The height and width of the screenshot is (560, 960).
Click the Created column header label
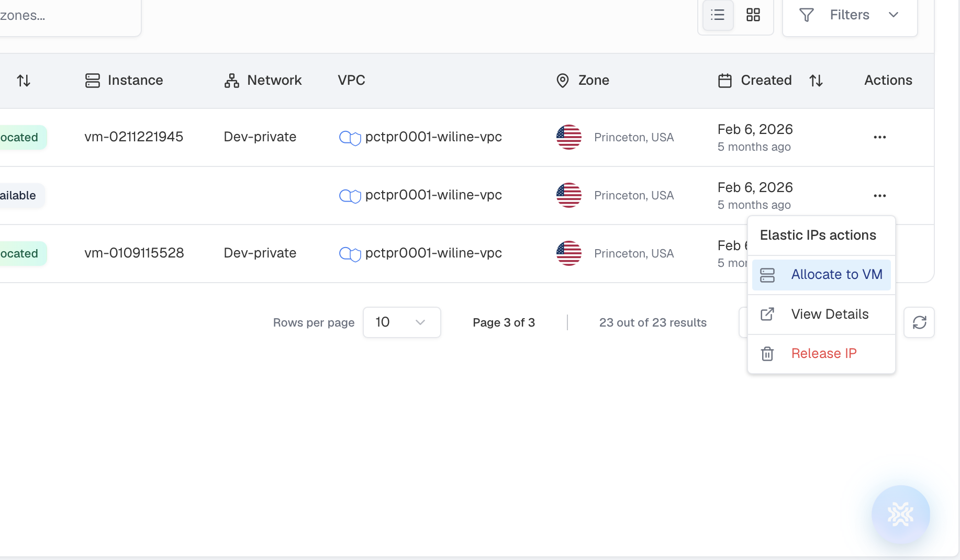pos(766,80)
